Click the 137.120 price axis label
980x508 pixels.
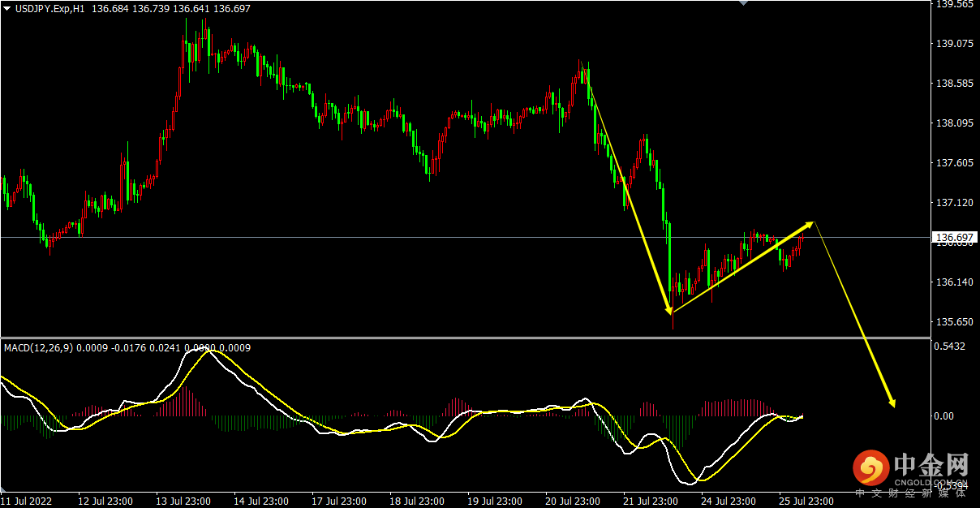[x=954, y=203]
